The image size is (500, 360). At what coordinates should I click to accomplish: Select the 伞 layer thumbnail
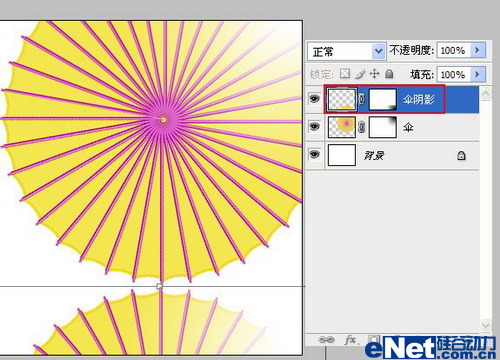(342, 127)
